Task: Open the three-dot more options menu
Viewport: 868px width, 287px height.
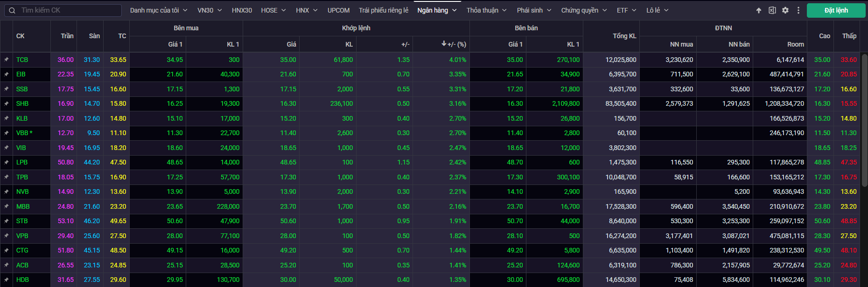Action: click(x=798, y=10)
